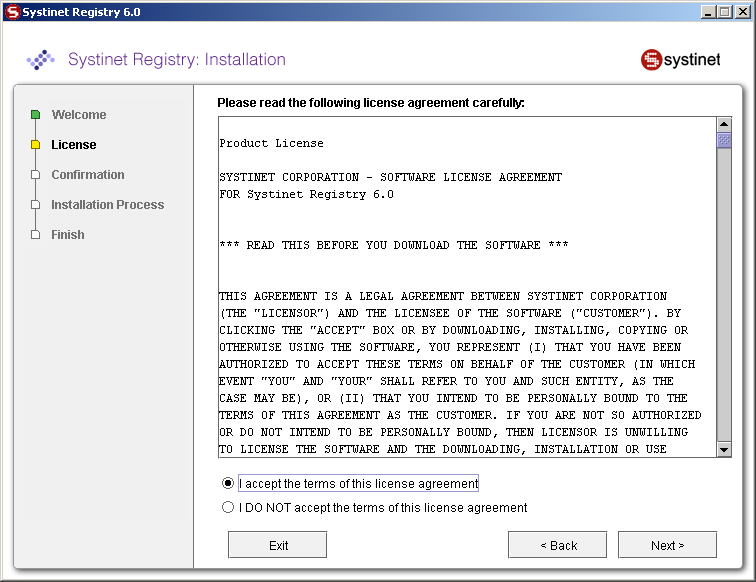Screen dimensions: 756x582
Task: Click the License step label
Action: (74, 145)
